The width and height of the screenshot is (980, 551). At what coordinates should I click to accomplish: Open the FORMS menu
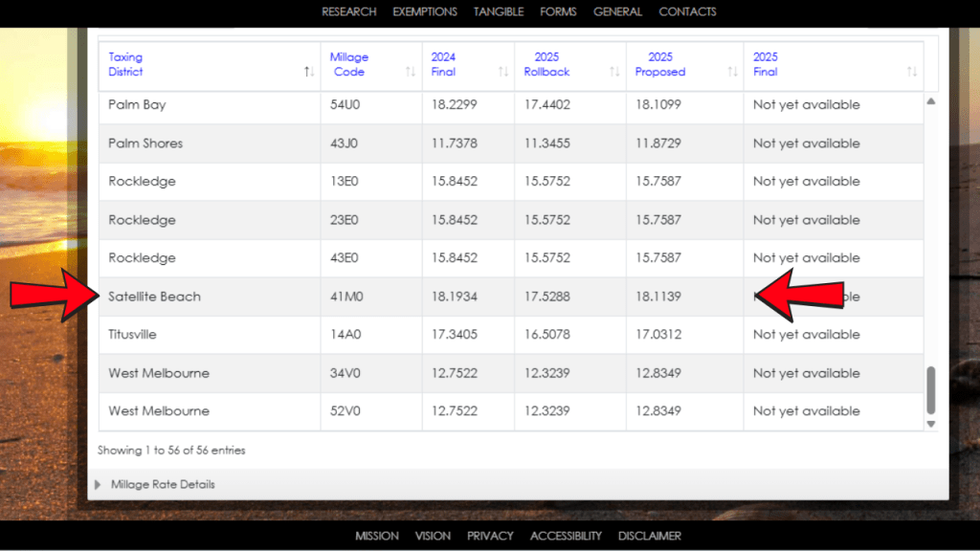(558, 11)
